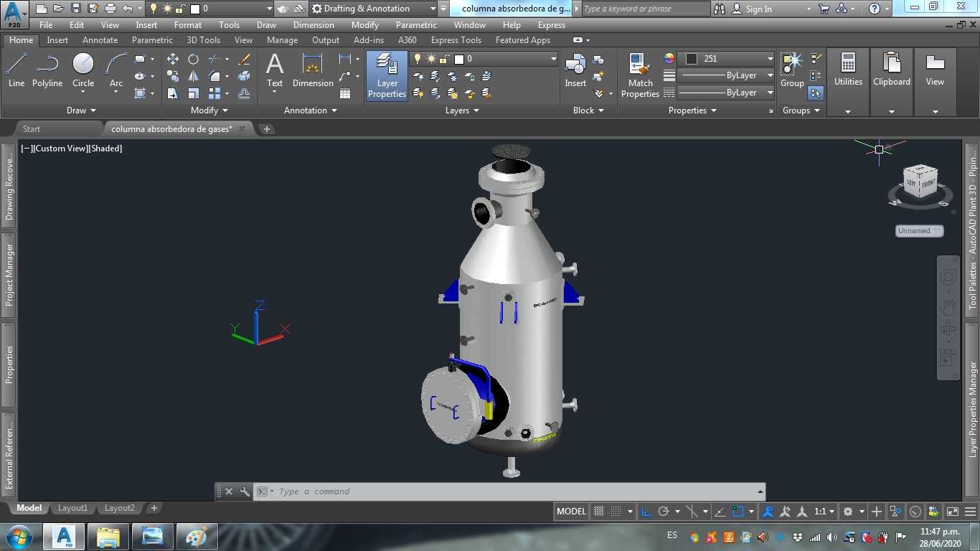Screen dimensions: 980x551
Task: Switch to the Layout1 tab
Action: point(72,508)
